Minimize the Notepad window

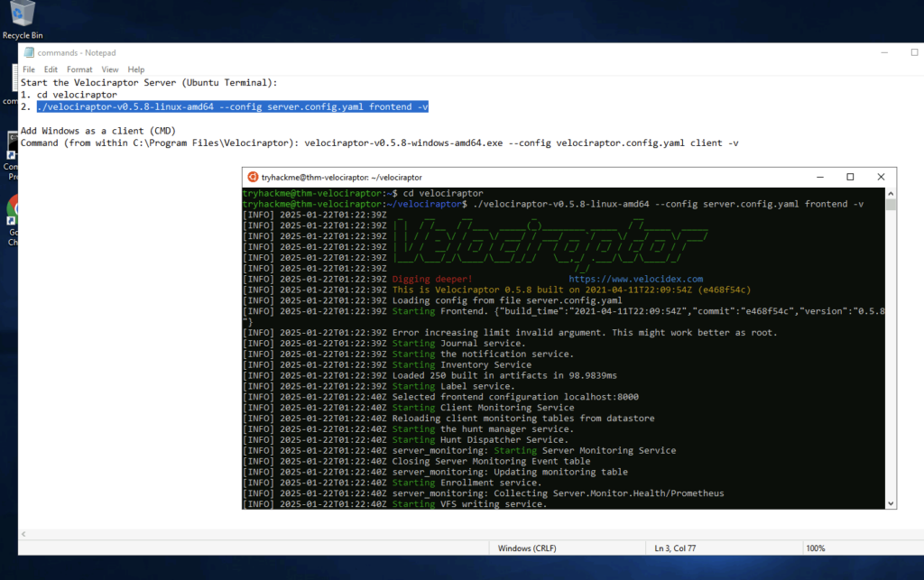tap(884, 52)
